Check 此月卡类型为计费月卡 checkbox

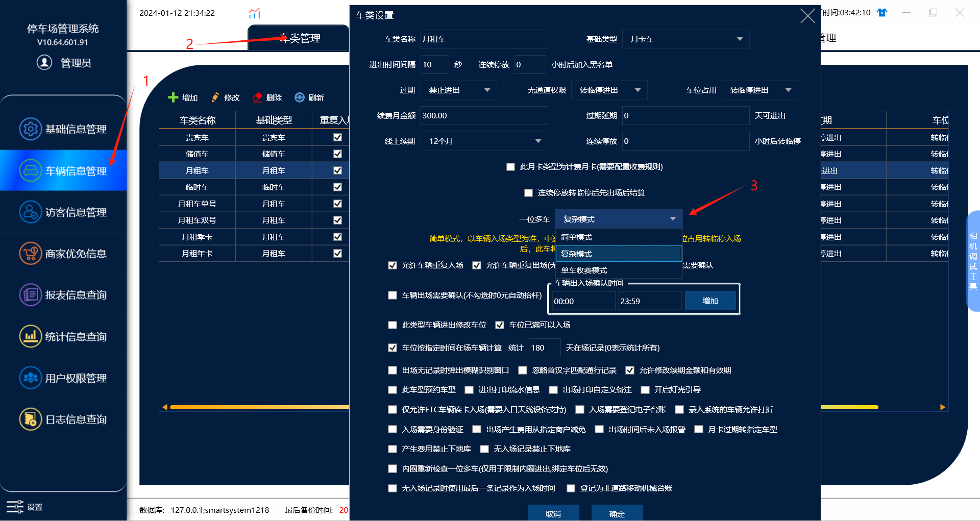pos(510,167)
